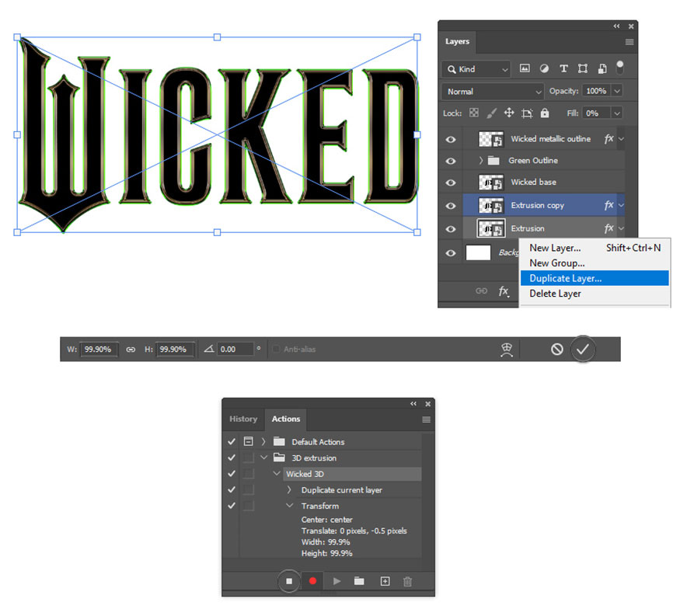Click the red record action button
Image resolution: width=680 pixels, height=616 pixels.
pos(312,581)
